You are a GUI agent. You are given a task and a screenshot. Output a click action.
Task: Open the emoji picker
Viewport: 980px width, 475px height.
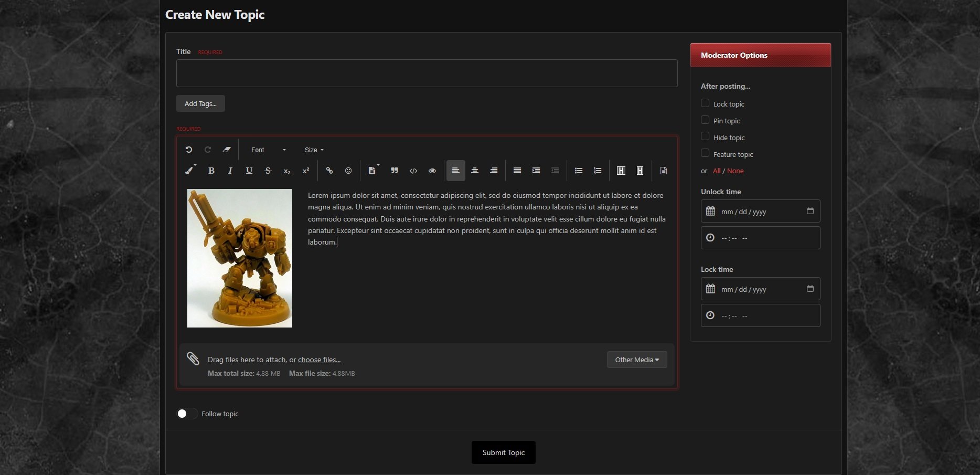pyautogui.click(x=348, y=171)
